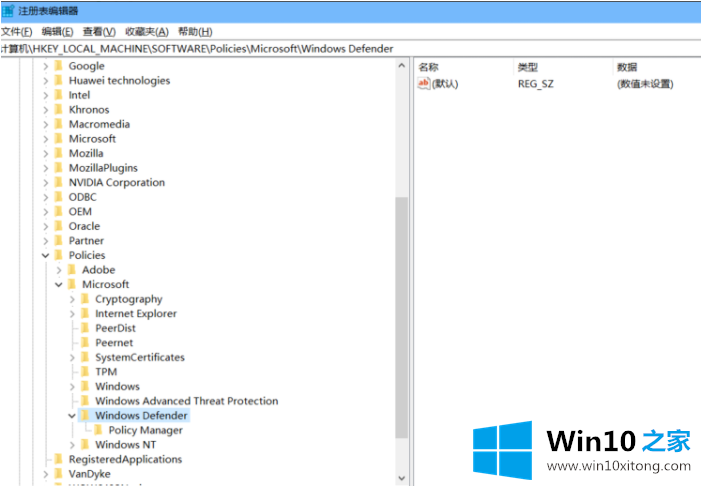Select the Windows Advanced Threat Protection key
This screenshot has height=492, width=703.
(187, 401)
